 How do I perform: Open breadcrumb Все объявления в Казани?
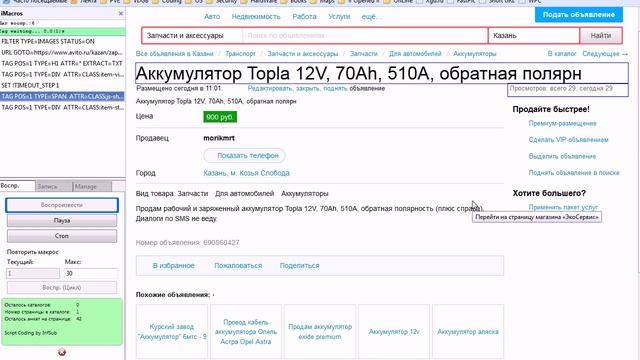click(x=175, y=54)
